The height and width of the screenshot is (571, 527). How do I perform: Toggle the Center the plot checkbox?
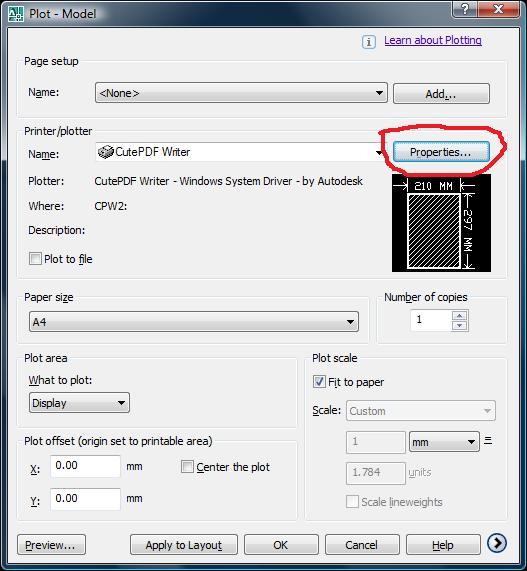(x=187, y=466)
